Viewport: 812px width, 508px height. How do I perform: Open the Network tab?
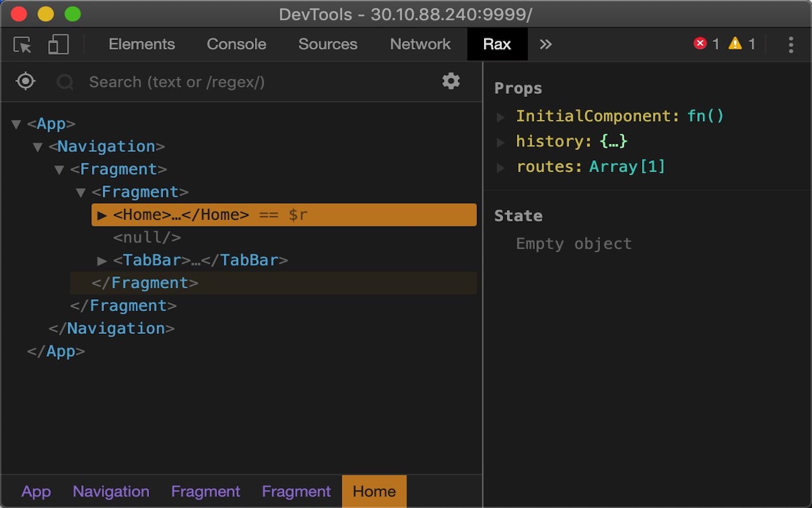420,44
